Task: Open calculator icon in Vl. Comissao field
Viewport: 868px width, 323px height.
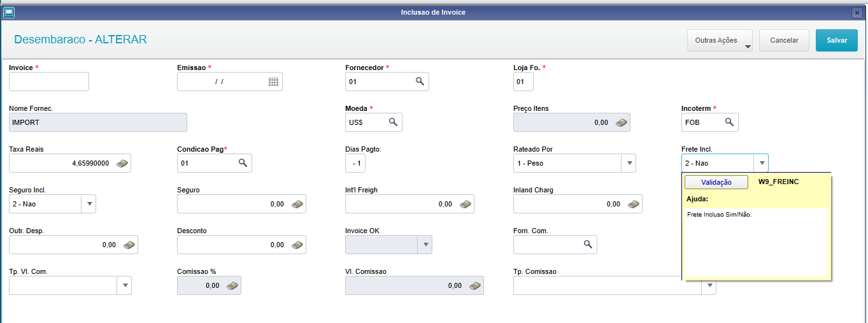Action: (475, 285)
